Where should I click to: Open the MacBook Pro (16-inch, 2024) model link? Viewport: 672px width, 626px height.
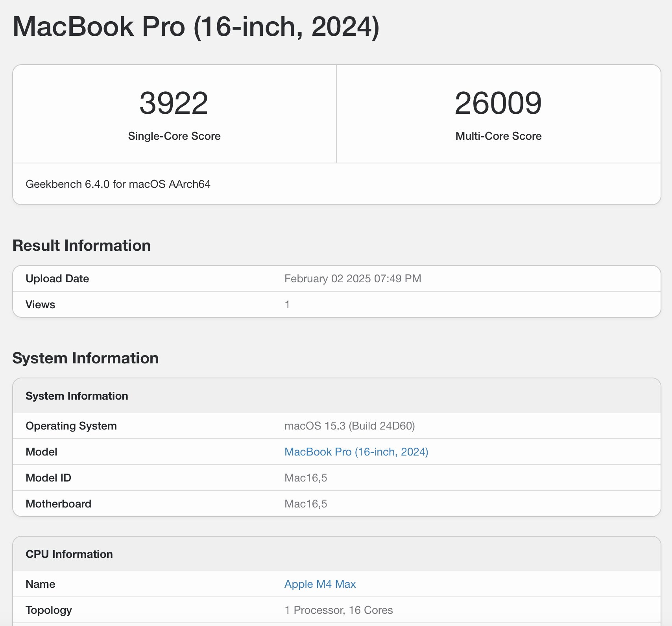356,452
